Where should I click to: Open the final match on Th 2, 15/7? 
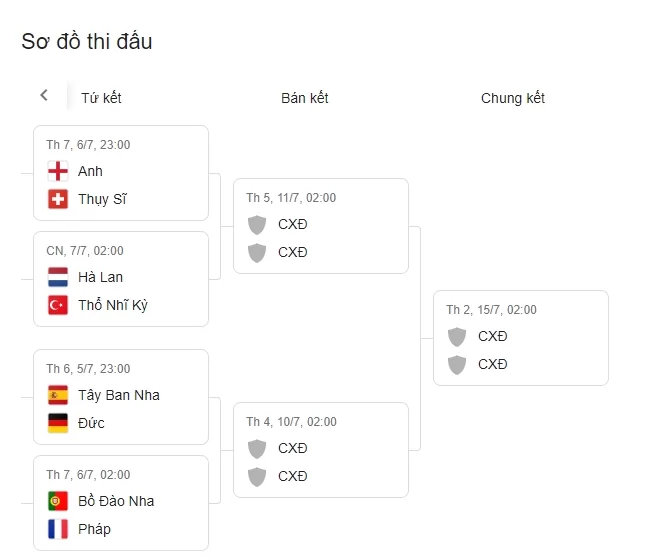pos(520,337)
